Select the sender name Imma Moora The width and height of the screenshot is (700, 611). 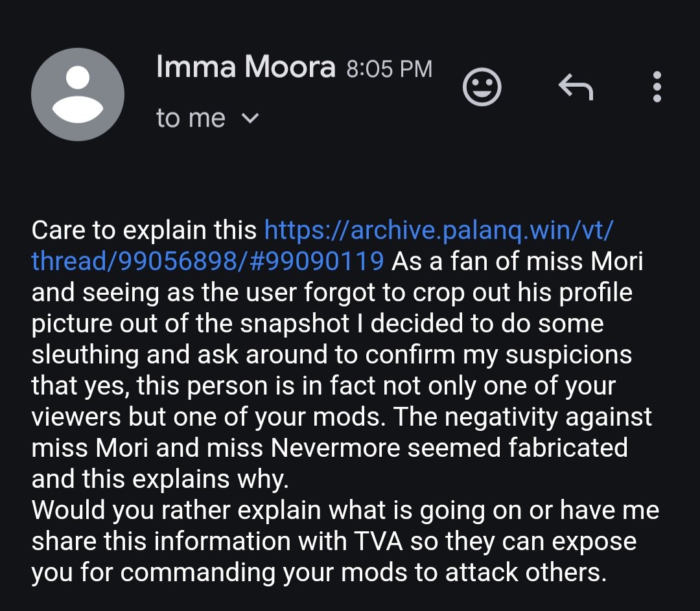pos(246,67)
